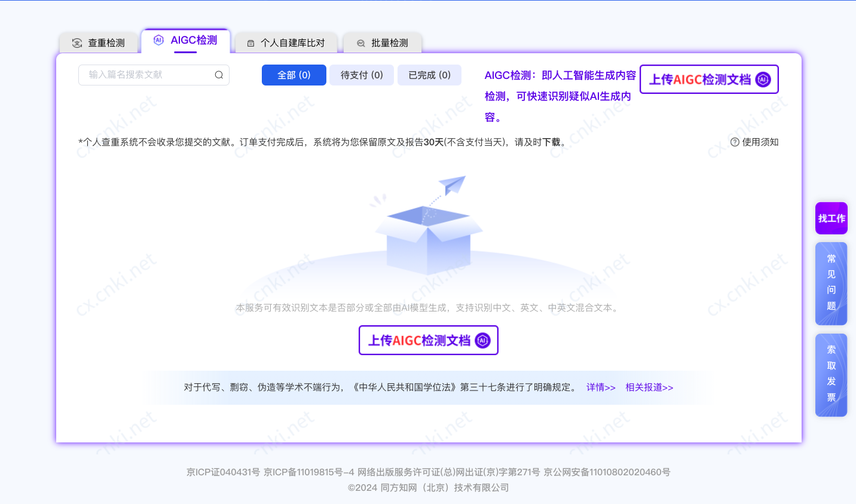Click the 找工作 side button
856x504 pixels.
831,218
